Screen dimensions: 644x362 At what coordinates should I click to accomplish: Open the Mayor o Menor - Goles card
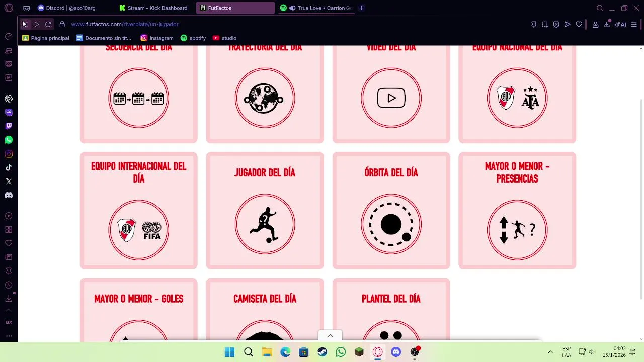[139, 310]
